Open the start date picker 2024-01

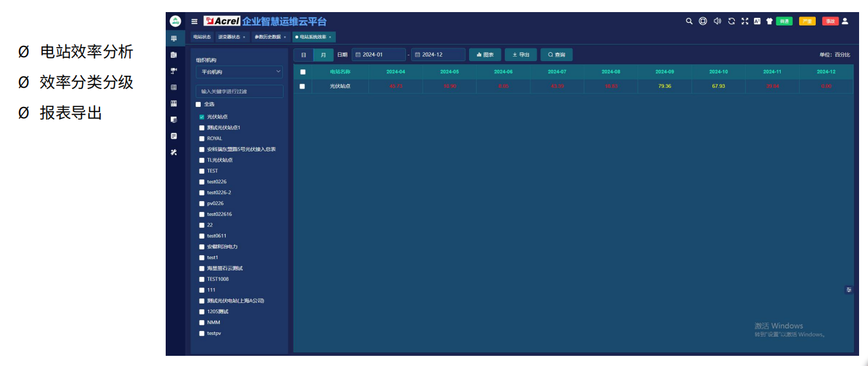click(379, 55)
